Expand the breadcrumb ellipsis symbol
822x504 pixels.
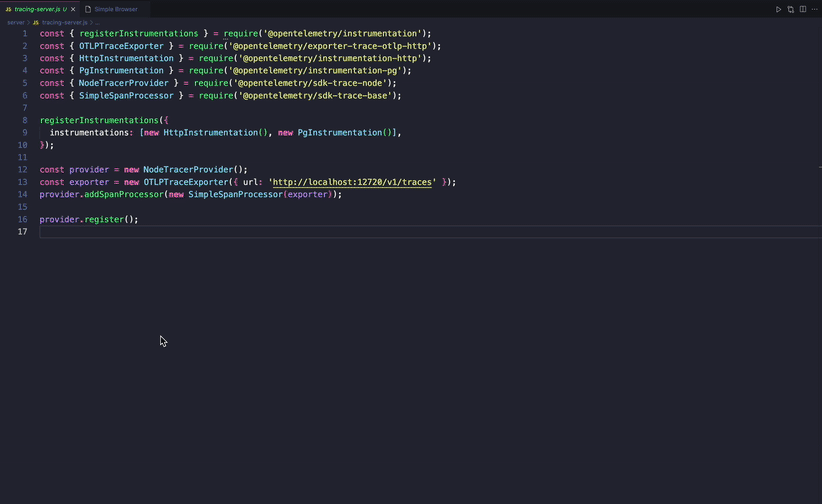[98, 23]
